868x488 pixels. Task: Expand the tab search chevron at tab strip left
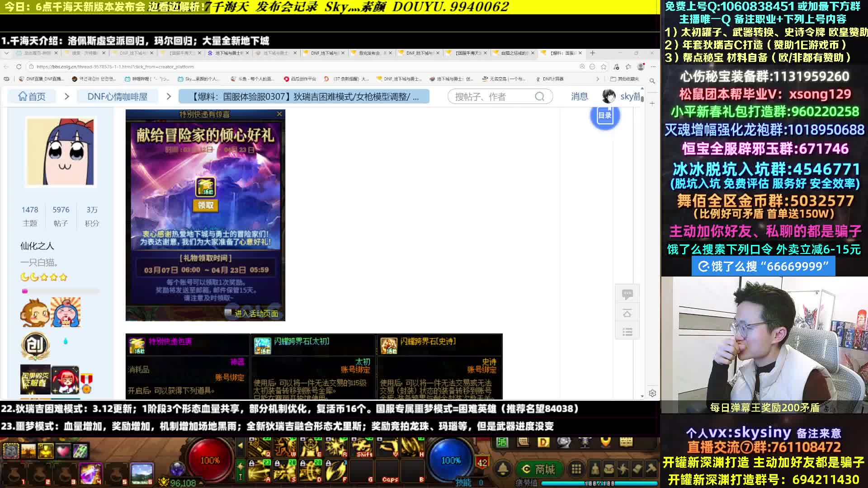(6, 53)
